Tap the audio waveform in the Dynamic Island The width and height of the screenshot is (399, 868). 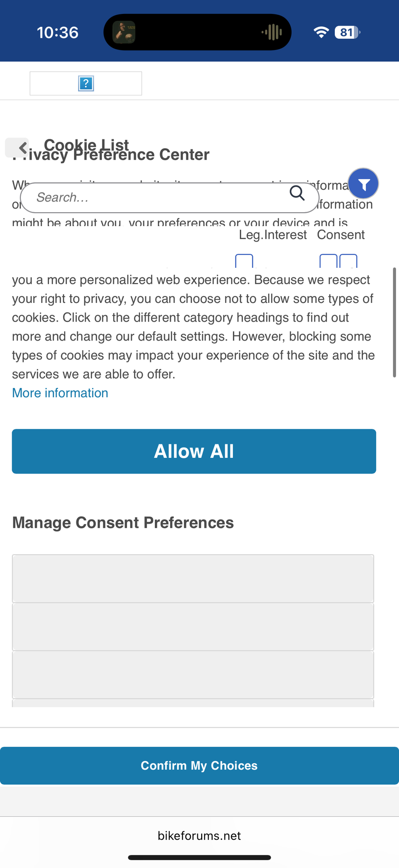[x=274, y=31]
